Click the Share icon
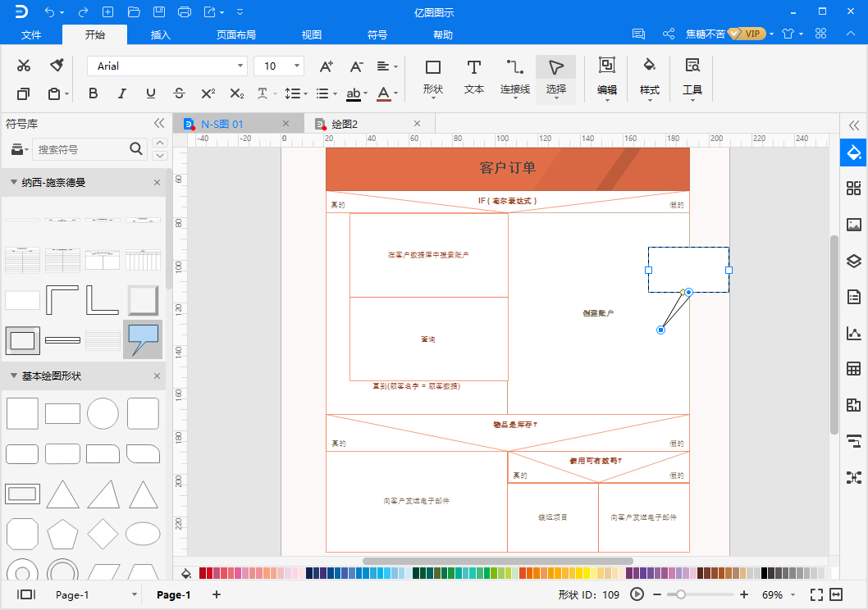 click(x=669, y=34)
